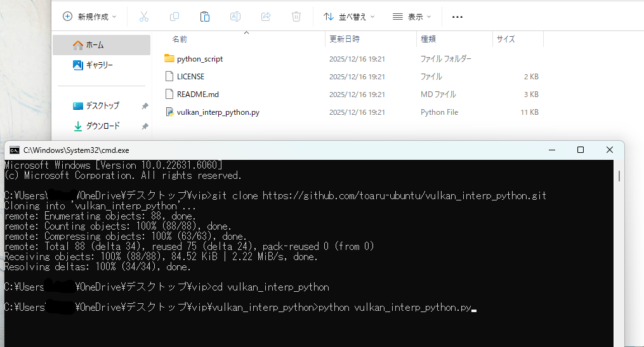This screenshot has width=644, height=347.
Task: Sort by 名前 column header
Action: 180,39
